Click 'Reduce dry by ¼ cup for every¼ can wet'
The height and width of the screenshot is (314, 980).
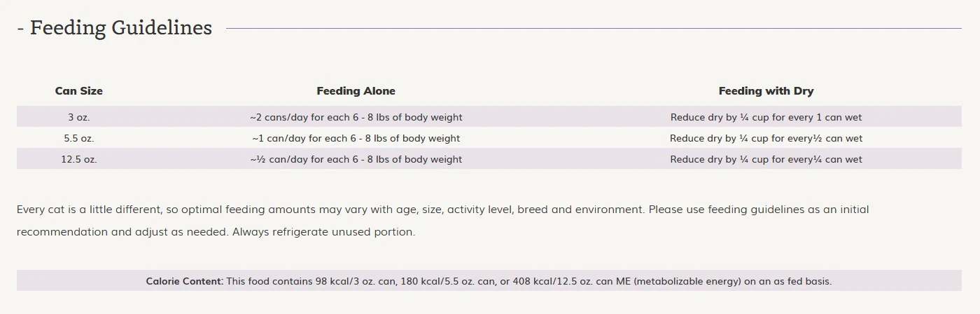(766, 159)
